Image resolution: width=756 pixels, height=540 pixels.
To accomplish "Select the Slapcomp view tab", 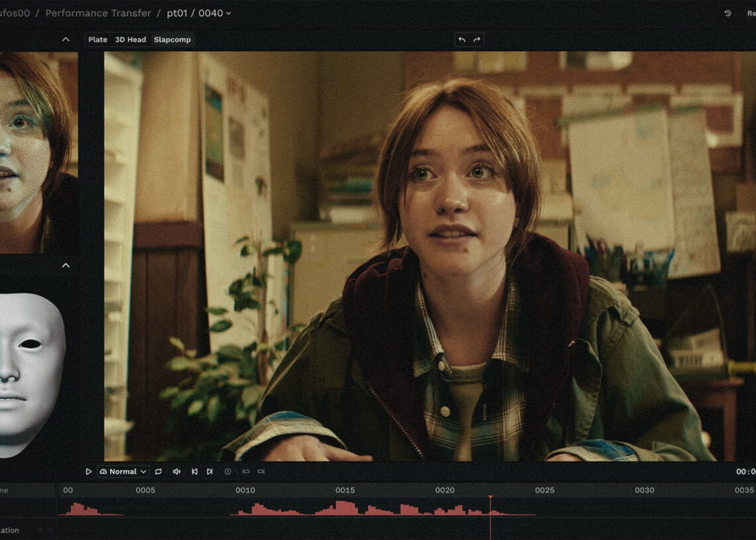I will [x=172, y=40].
